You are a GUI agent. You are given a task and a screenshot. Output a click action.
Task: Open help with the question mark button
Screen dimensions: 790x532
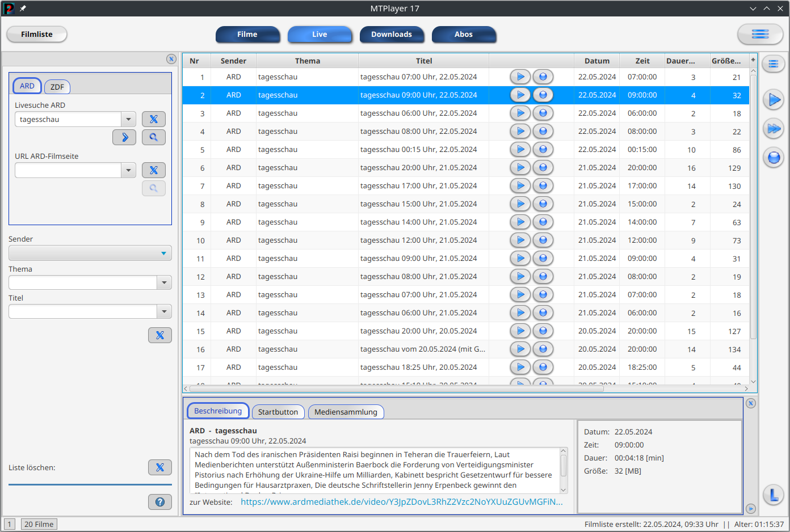tap(160, 502)
